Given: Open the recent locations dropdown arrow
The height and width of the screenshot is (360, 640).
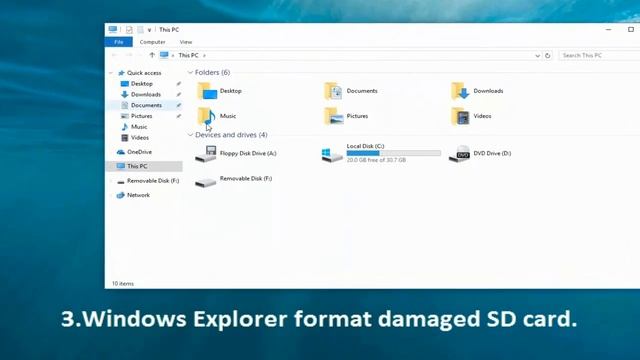Looking at the screenshot, I should pos(140,56).
